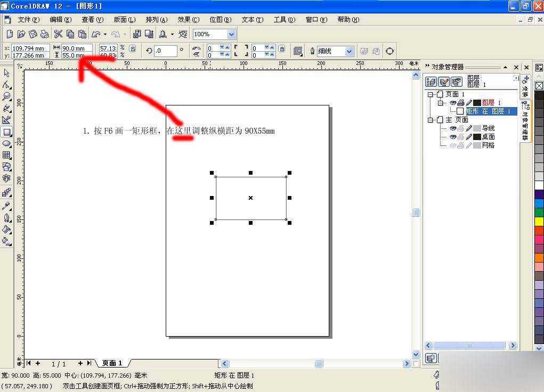Select the Rectangle tool in the toolbox
The image size is (544, 392).
coord(6,132)
